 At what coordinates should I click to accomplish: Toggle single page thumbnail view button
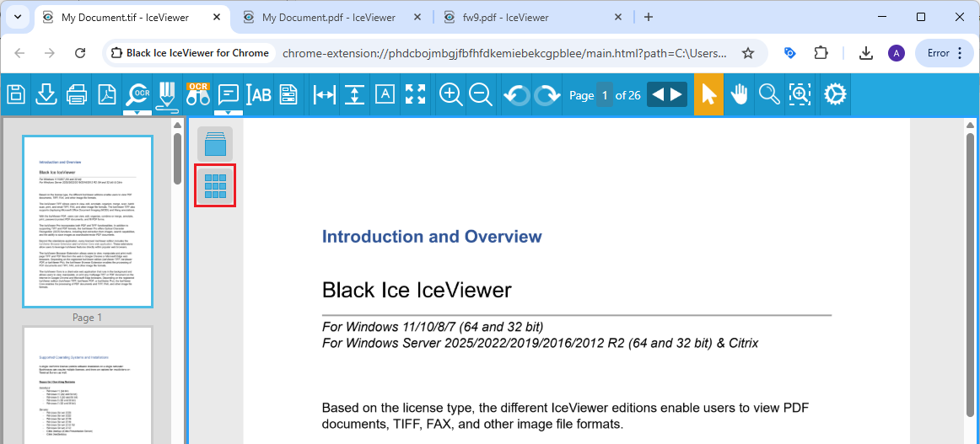pos(215,143)
